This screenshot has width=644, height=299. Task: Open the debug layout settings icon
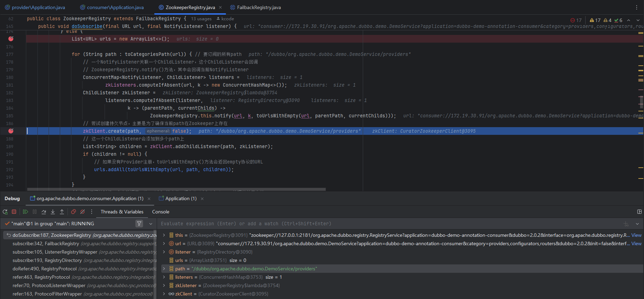639,212
